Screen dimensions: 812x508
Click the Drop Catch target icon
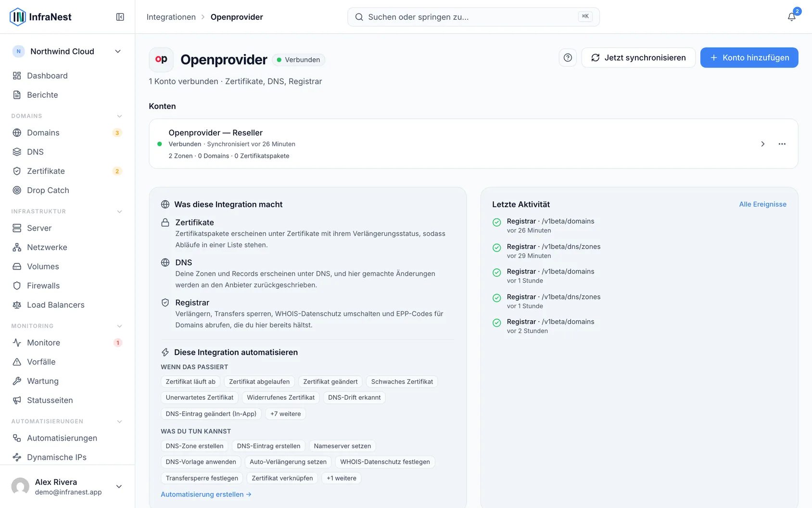point(17,190)
